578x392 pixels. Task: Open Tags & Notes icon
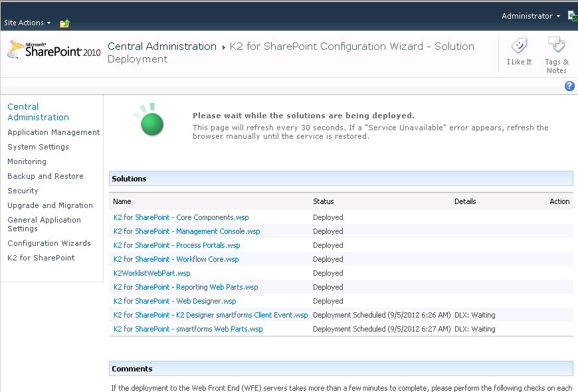point(556,46)
